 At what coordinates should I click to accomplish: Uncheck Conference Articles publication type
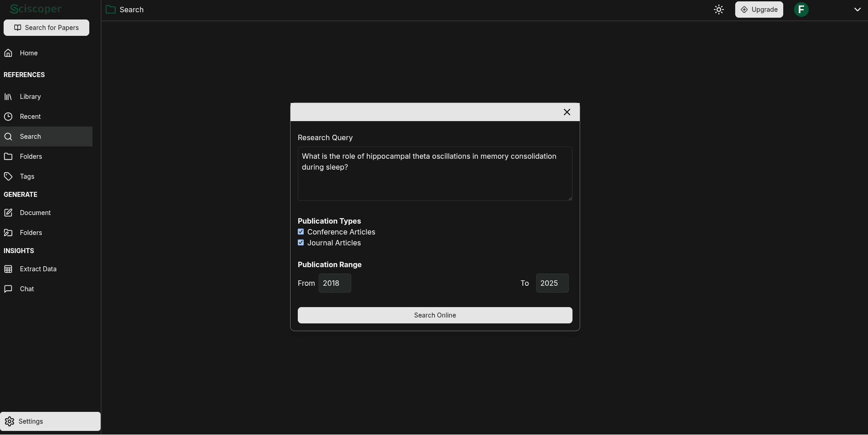(301, 232)
